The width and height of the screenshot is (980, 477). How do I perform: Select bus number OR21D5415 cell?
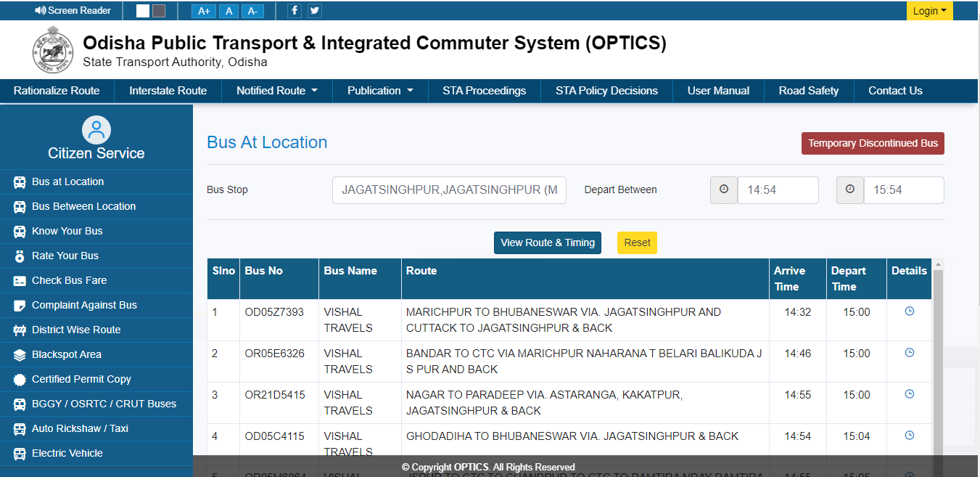tap(279, 403)
